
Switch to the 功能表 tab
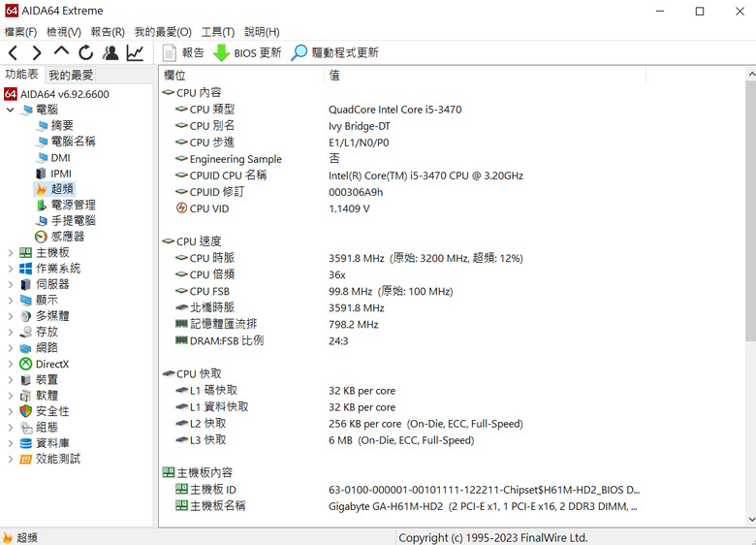pyautogui.click(x=21, y=75)
